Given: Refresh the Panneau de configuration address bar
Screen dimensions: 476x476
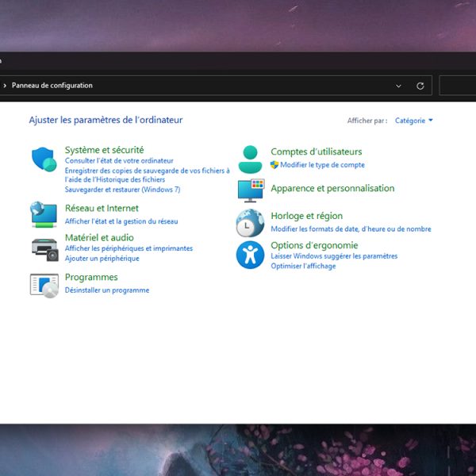Looking at the screenshot, I should click(x=420, y=86).
